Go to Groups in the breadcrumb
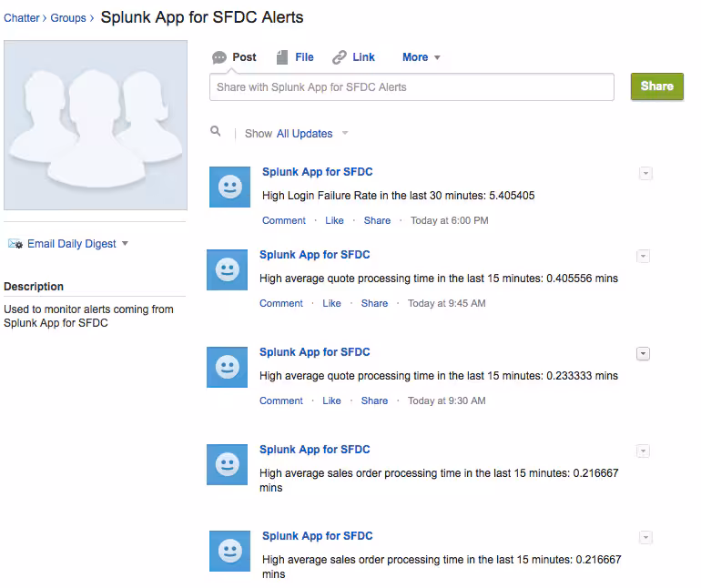Screen dimensions: 701x588 (x=68, y=18)
